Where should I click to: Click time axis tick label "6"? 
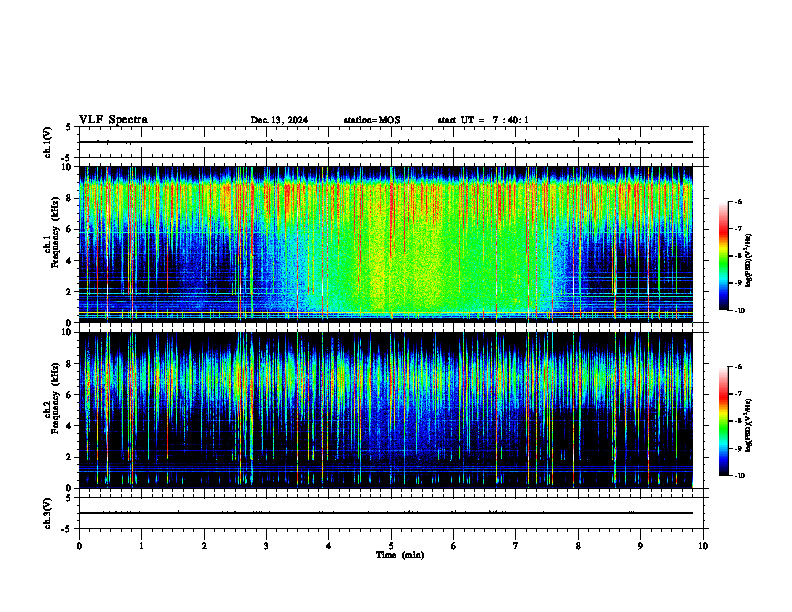[x=453, y=546]
